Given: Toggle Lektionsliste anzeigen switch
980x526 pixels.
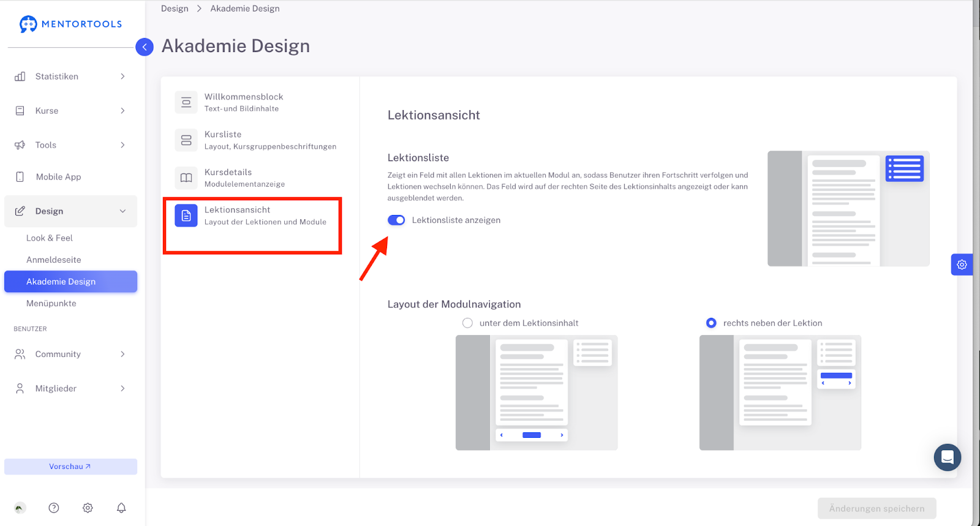Looking at the screenshot, I should [x=396, y=220].
